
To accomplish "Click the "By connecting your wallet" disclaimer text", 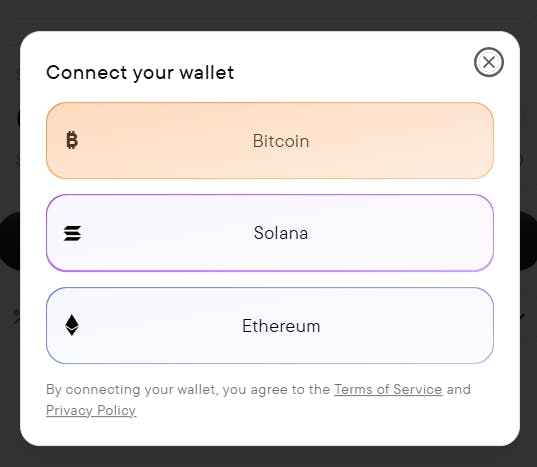I will pyautogui.click(x=259, y=400).
